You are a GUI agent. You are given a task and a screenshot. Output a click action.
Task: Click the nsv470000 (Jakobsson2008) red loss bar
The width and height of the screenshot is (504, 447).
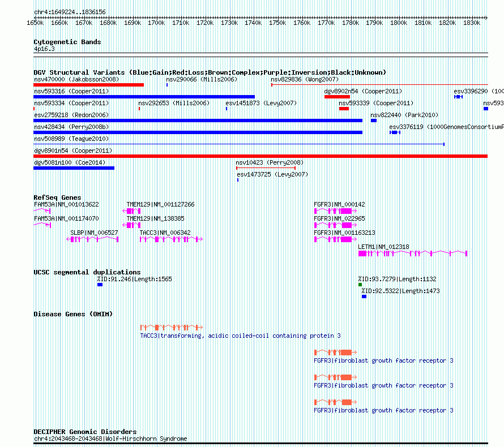88,85
